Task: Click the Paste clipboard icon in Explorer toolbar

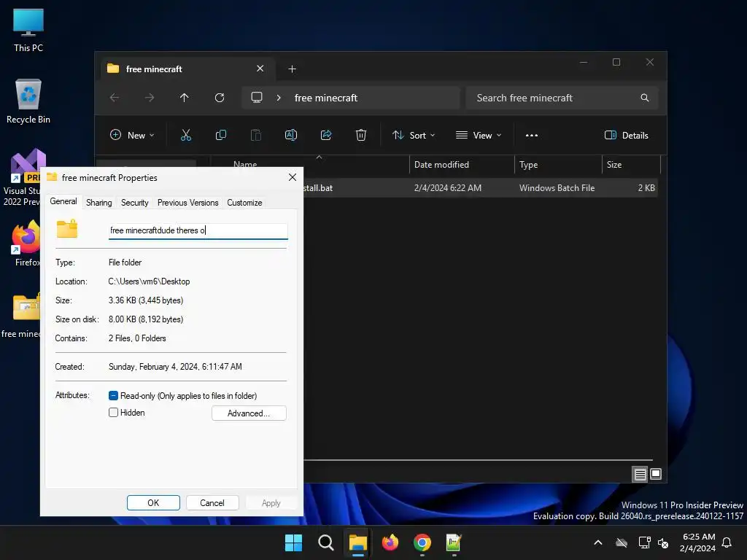Action: 256,135
